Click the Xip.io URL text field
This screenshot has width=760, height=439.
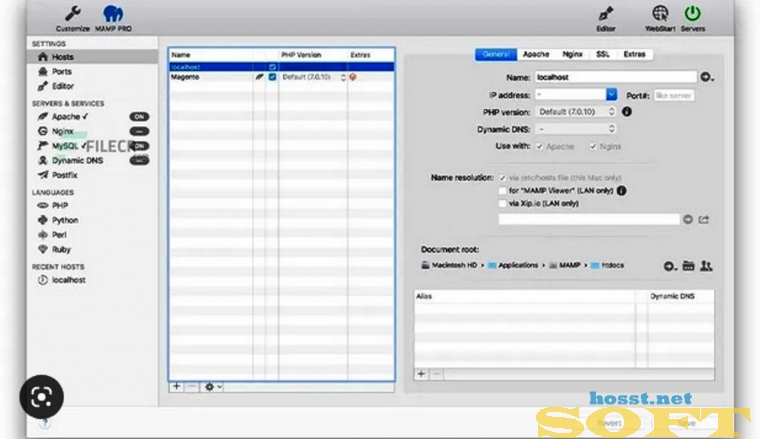tap(589, 220)
